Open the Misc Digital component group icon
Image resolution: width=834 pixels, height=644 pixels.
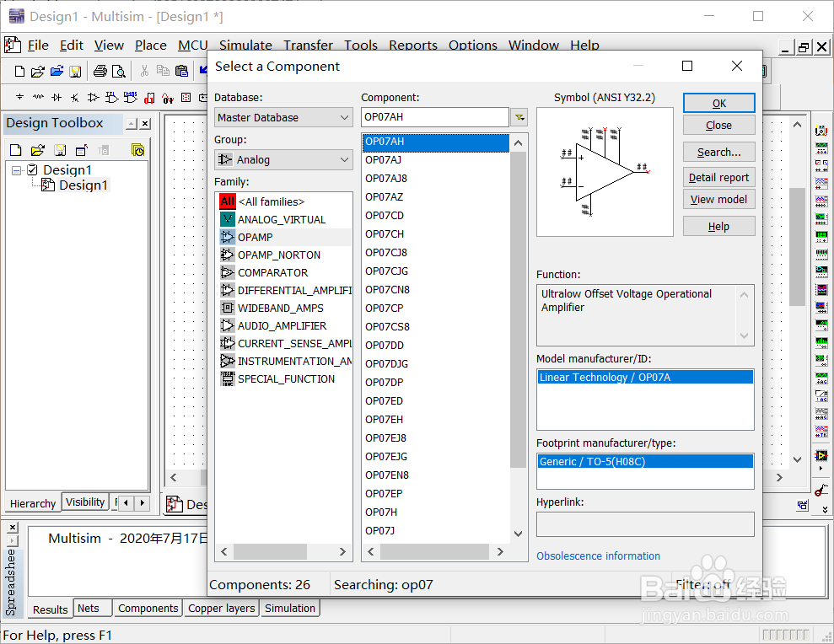[149, 98]
